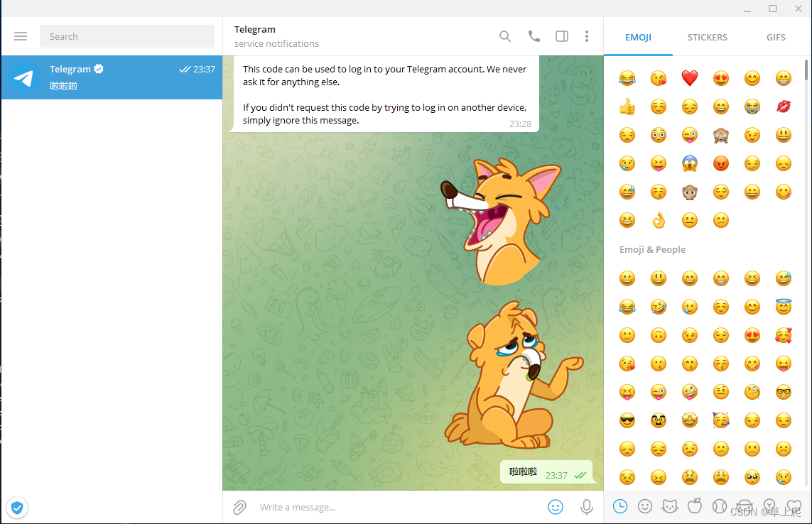The image size is (812, 524).
Task: Switch to the GIFS tab
Action: 776,38
